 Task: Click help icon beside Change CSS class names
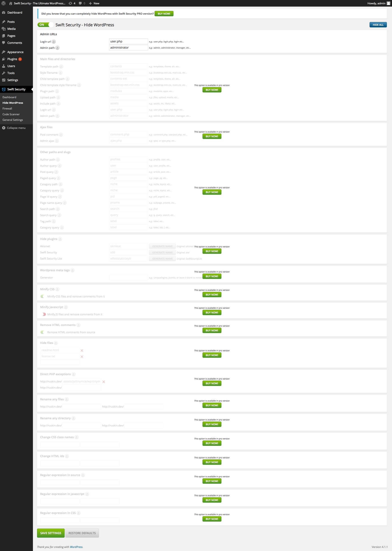pos(77,438)
